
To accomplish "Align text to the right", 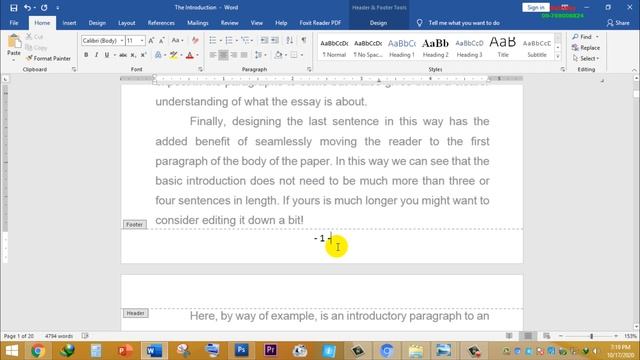I will (x=233, y=55).
